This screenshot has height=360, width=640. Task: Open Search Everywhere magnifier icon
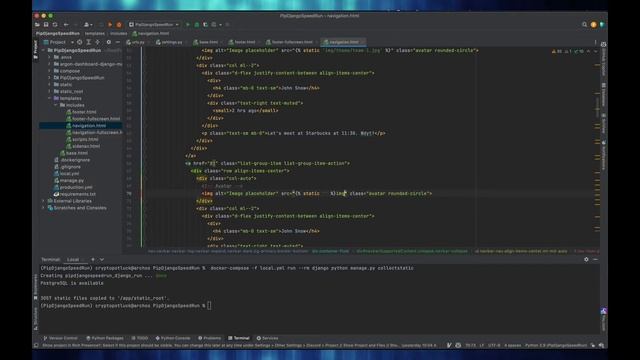[x=584, y=24]
